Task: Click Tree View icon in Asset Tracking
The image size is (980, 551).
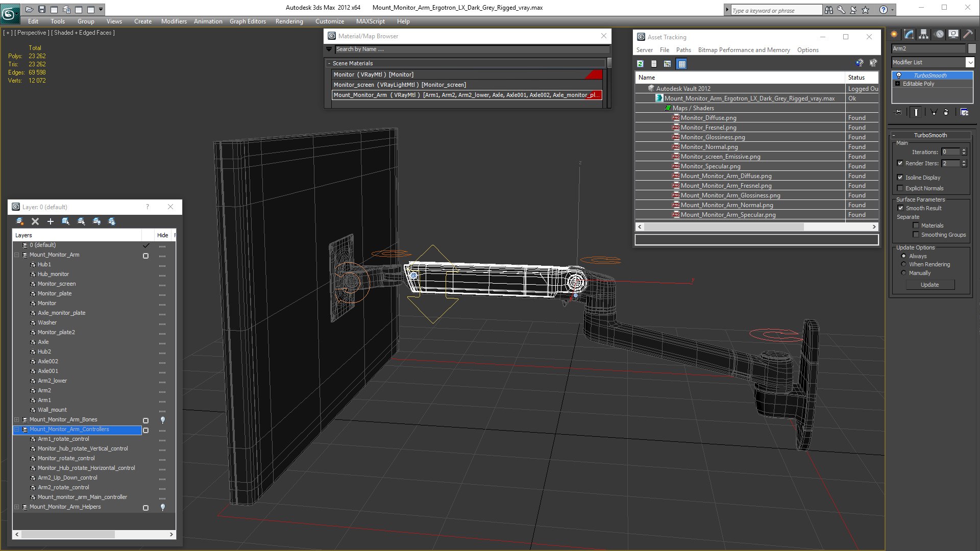Action: coord(668,64)
